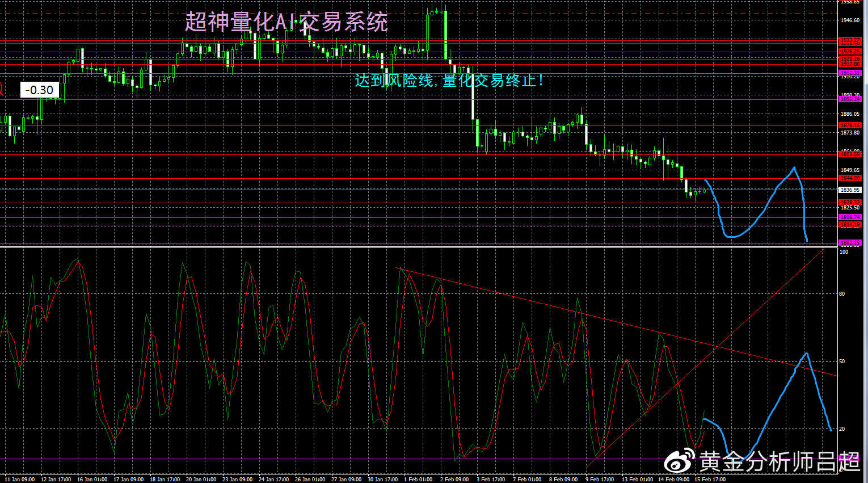Image resolution: width=868 pixels, height=483 pixels.
Task: Click the 1844.20 red price label
Action: pyautogui.click(x=850, y=178)
